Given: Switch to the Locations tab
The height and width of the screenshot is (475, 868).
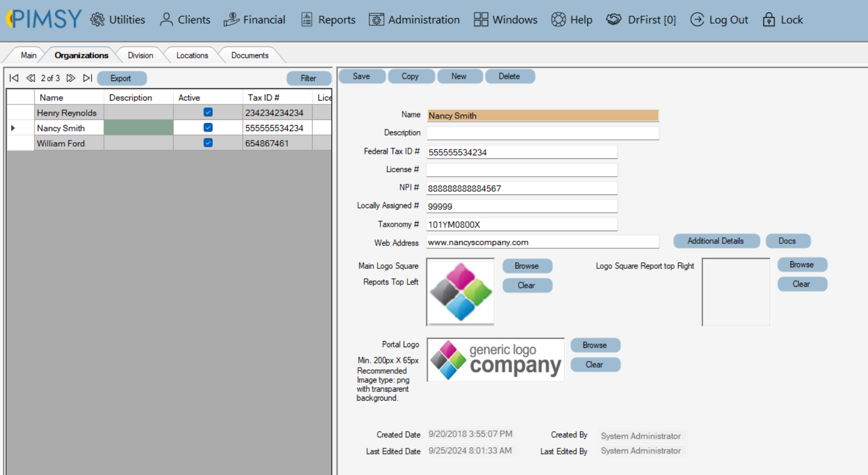Looking at the screenshot, I should [192, 55].
